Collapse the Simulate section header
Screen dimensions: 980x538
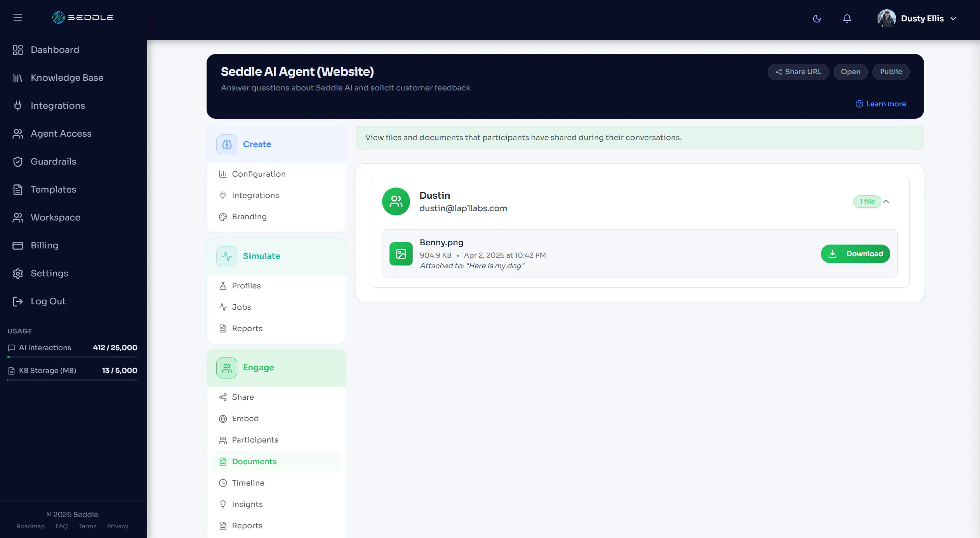(276, 256)
